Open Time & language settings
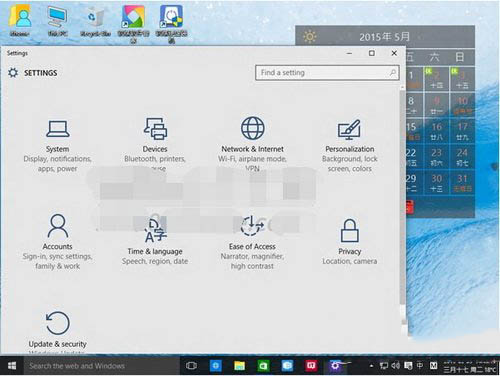Image resolution: width=500 pixels, height=376 pixels. (155, 242)
